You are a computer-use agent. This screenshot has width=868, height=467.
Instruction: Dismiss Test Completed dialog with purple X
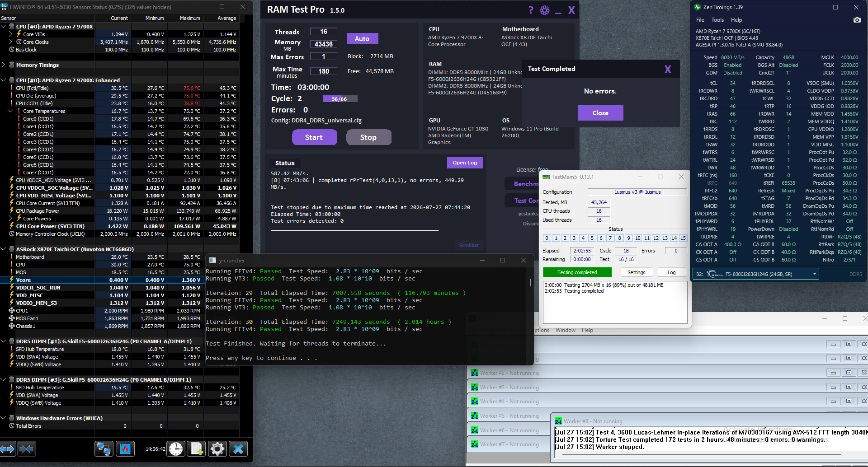click(668, 69)
